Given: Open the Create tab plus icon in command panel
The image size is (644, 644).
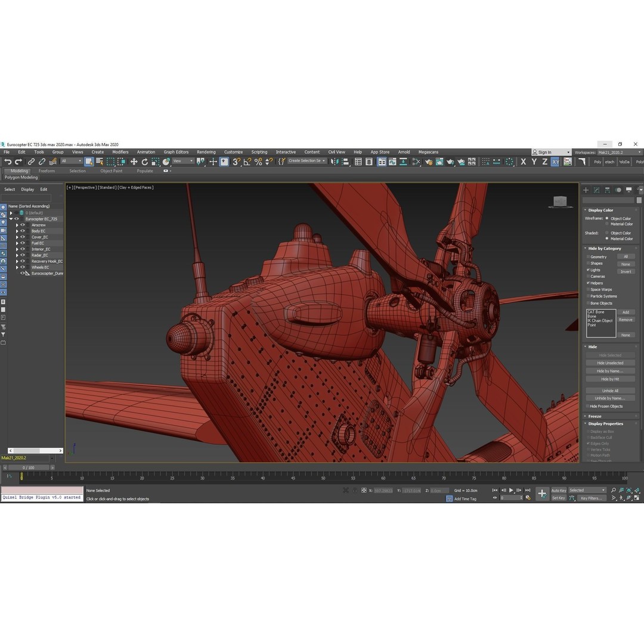Looking at the screenshot, I should (x=586, y=190).
